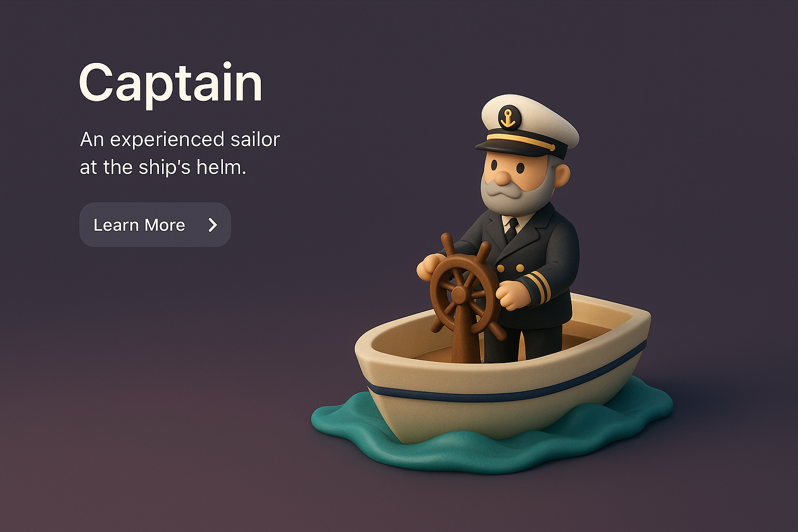Viewport: 798px width, 532px height.
Task: Click the center hub of the ship's wheel
Action: tap(459, 295)
